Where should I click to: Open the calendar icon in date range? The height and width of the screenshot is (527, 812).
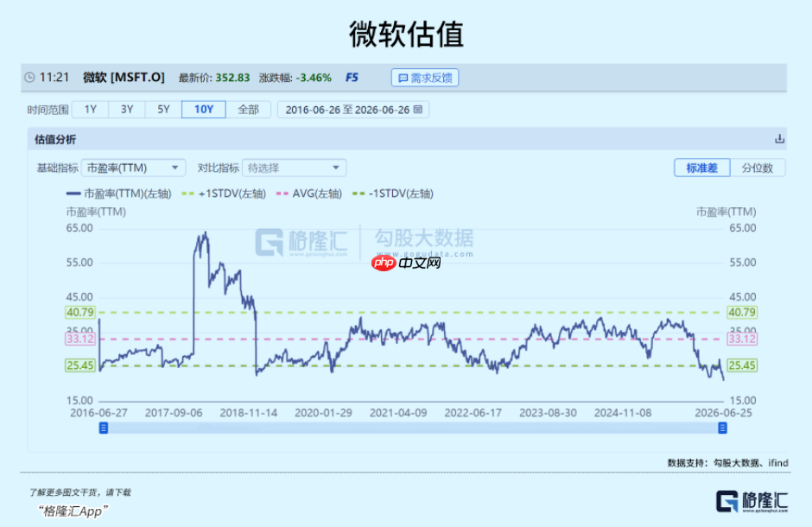pyautogui.click(x=418, y=109)
